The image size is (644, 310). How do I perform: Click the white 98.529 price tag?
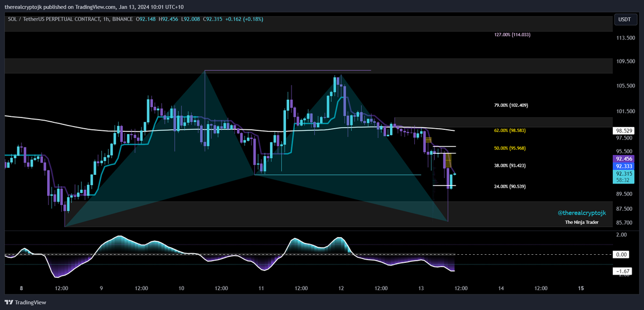coord(625,130)
